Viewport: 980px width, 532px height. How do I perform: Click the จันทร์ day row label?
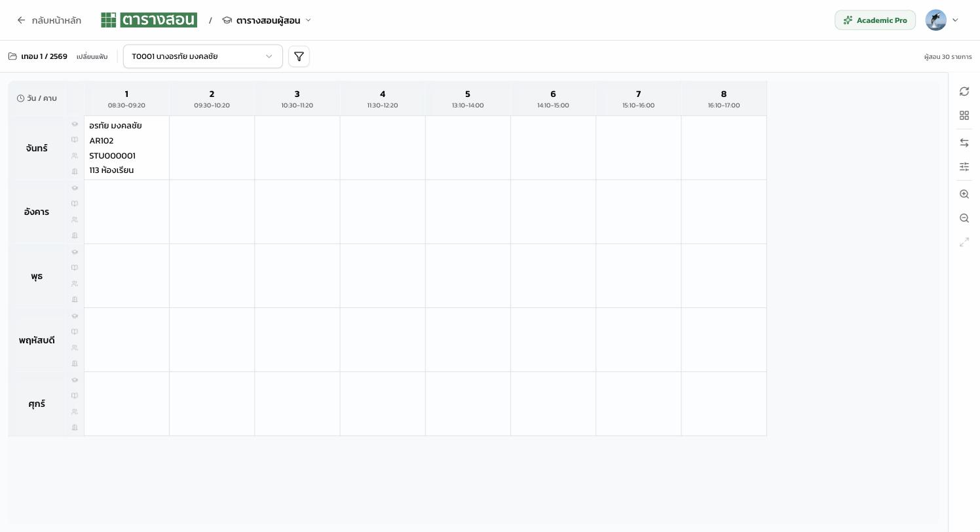click(37, 148)
